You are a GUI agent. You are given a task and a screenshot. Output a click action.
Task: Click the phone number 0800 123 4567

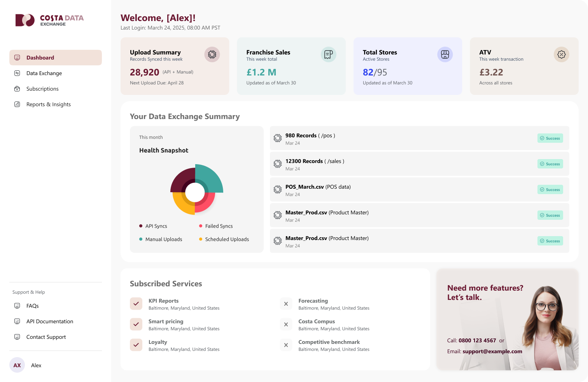pos(477,340)
